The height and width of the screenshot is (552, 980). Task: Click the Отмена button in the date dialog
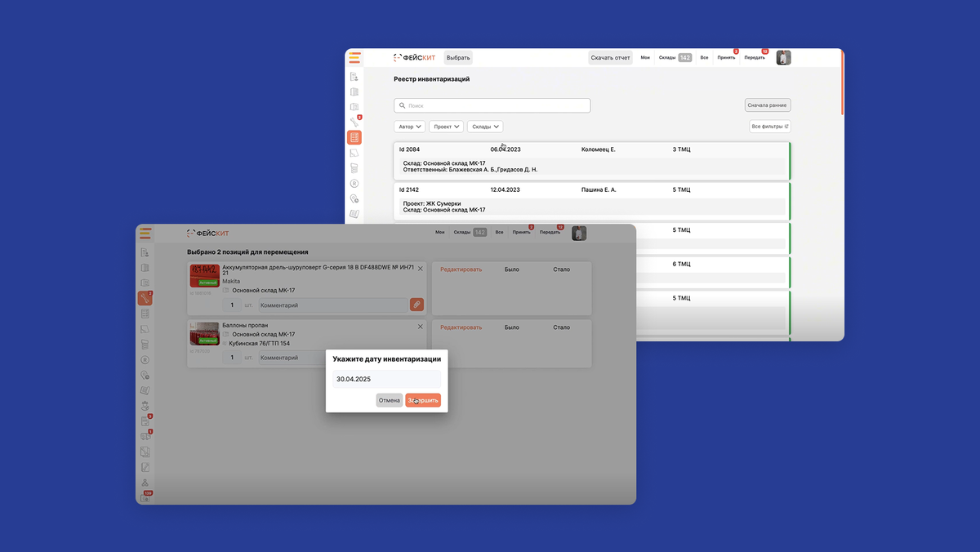click(x=390, y=400)
